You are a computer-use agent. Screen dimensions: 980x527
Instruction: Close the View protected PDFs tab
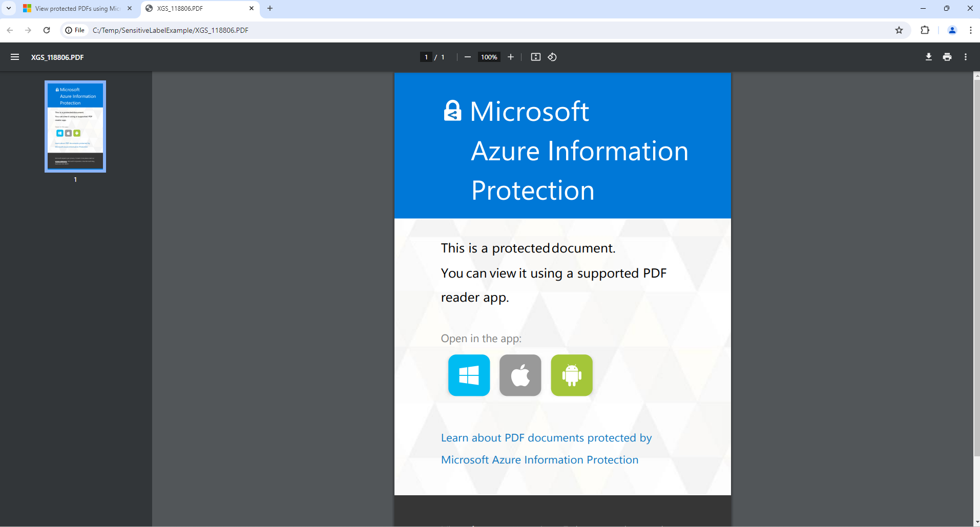pyautogui.click(x=130, y=8)
